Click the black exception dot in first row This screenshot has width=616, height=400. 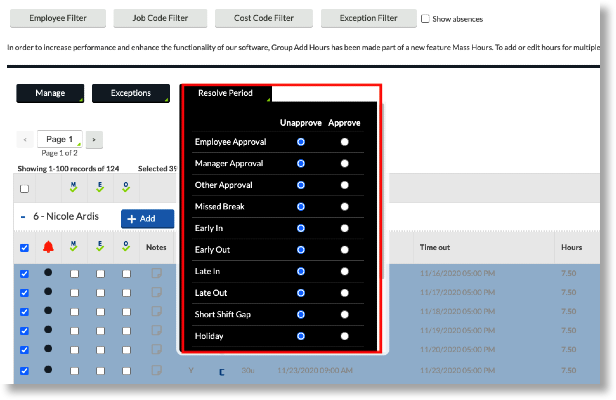pyautogui.click(x=49, y=273)
